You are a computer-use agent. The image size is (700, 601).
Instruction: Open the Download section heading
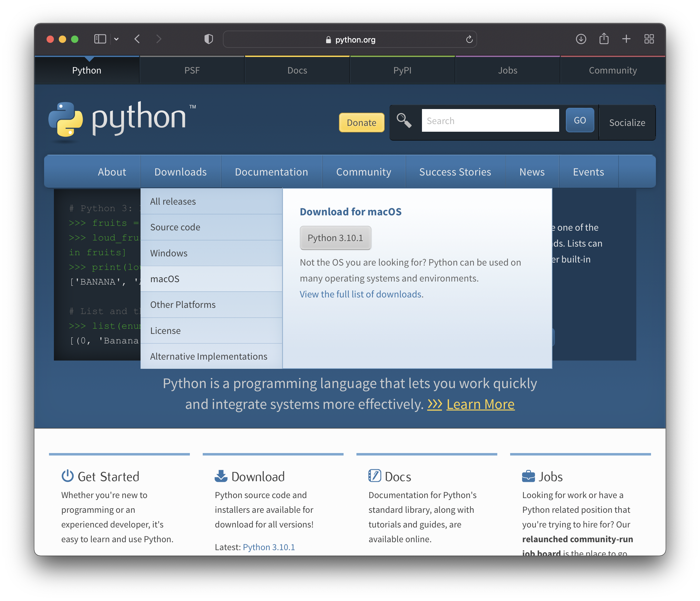(x=258, y=477)
